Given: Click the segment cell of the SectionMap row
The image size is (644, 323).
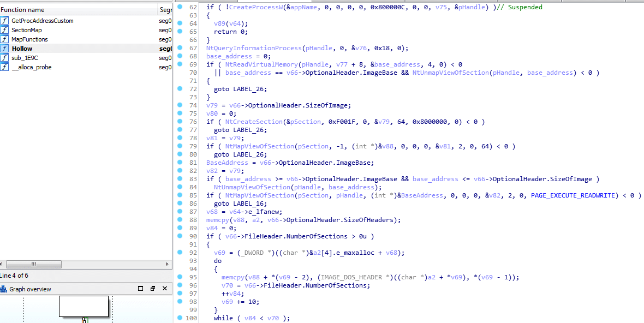Looking at the screenshot, I should click(x=165, y=30).
